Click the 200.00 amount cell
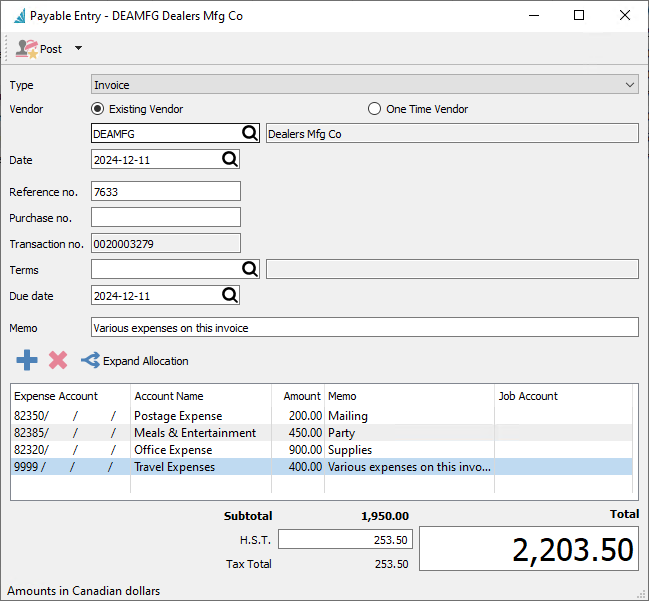The image size is (649, 601). pyautogui.click(x=298, y=416)
